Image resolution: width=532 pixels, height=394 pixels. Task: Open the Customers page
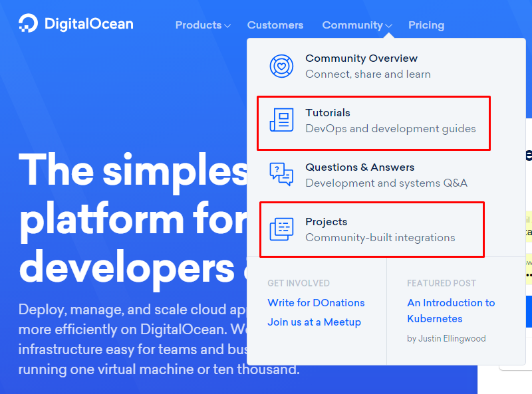275,25
